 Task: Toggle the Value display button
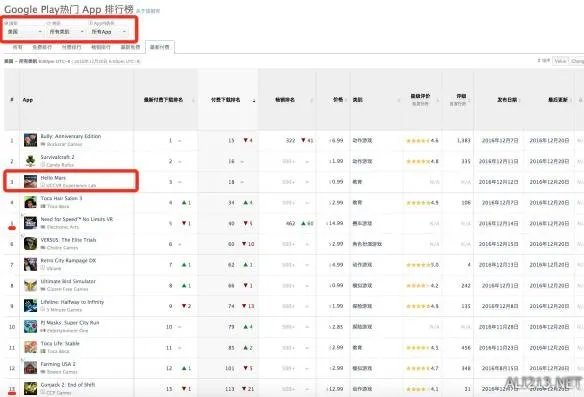coord(560,61)
